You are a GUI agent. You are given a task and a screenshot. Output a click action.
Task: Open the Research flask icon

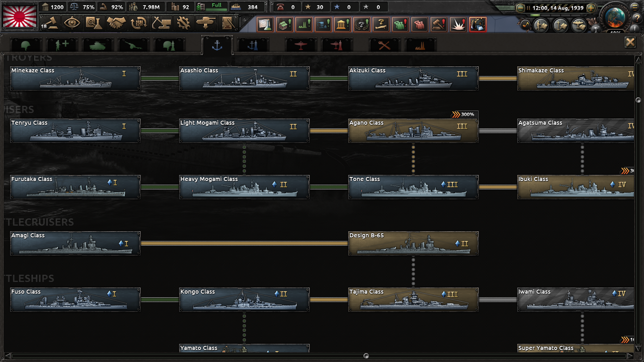point(94,23)
